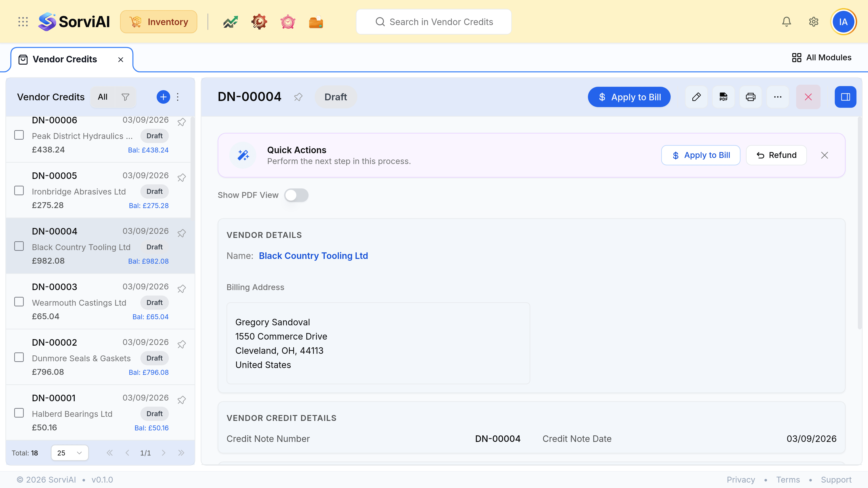Open DN-00001 Halberd Bearings entry
The height and width of the screenshot is (488, 868).
pyautogui.click(x=100, y=413)
